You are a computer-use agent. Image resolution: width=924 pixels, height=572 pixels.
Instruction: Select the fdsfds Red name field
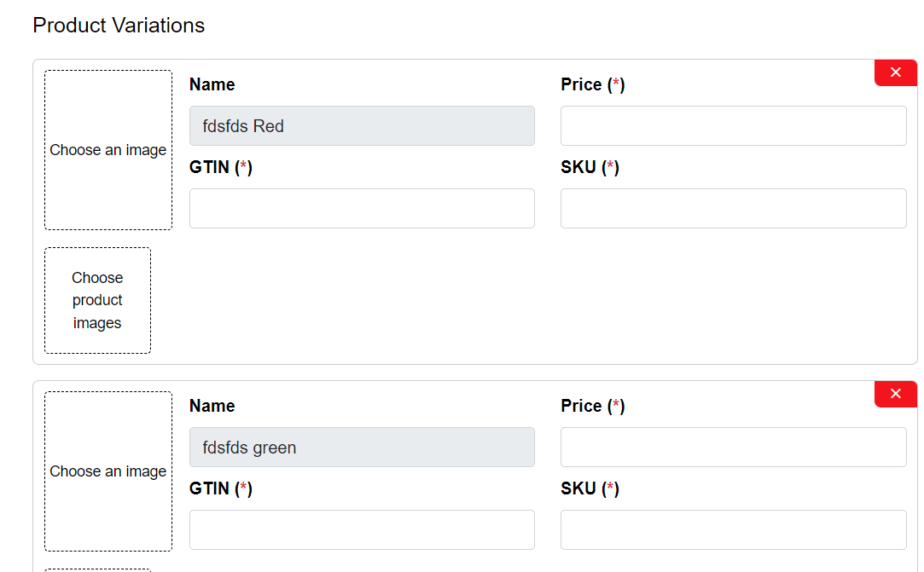[362, 125]
